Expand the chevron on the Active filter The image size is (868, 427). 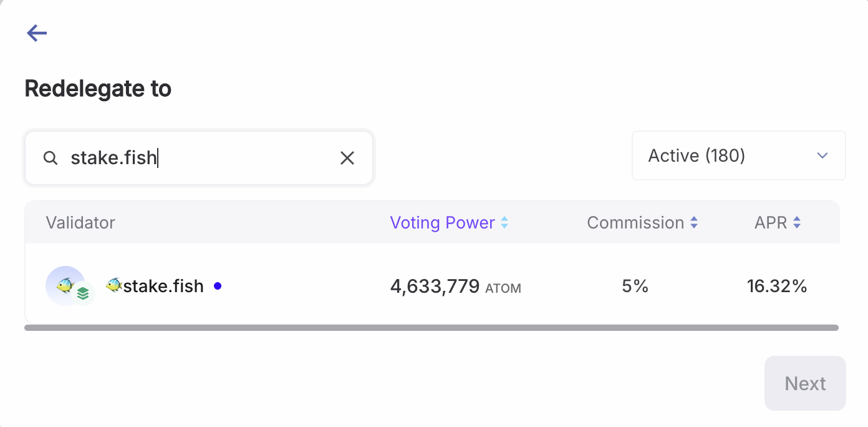pyautogui.click(x=822, y=155)
